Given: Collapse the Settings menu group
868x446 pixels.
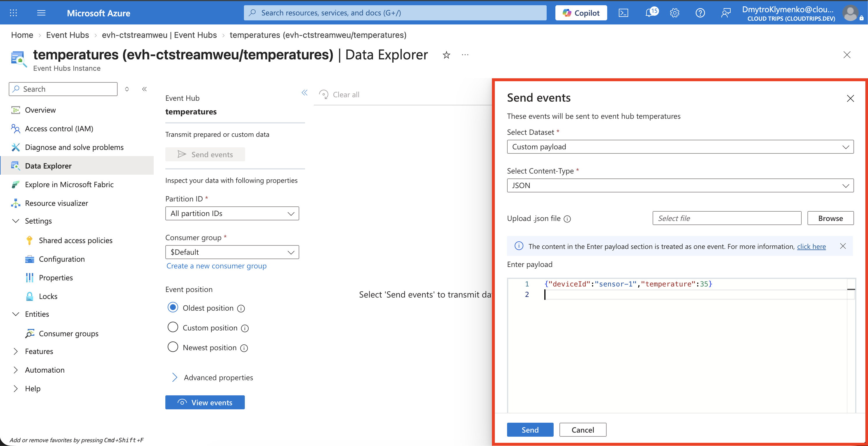Looking at the screenshot, I should coord(15,221).
